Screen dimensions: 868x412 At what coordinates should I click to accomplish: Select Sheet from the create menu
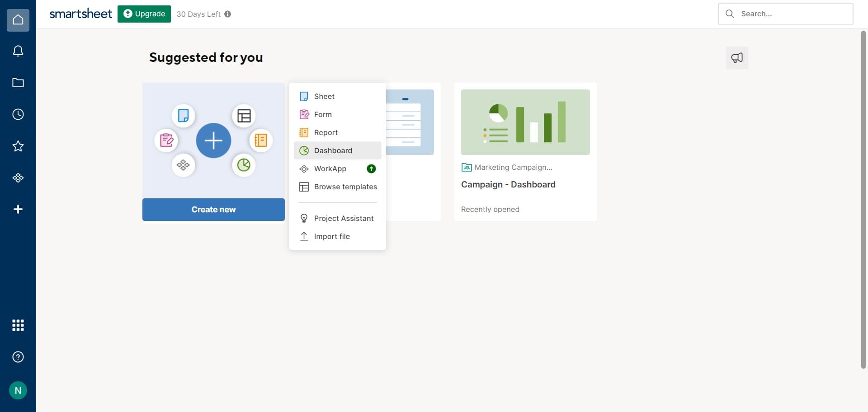pyautogui.click(x=324, y=96)
